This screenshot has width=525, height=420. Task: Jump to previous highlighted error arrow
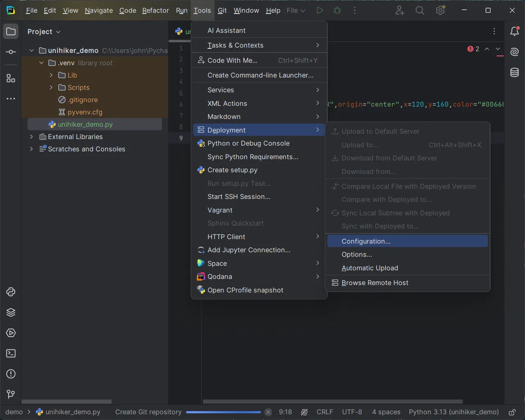click(x=487, y=49)
